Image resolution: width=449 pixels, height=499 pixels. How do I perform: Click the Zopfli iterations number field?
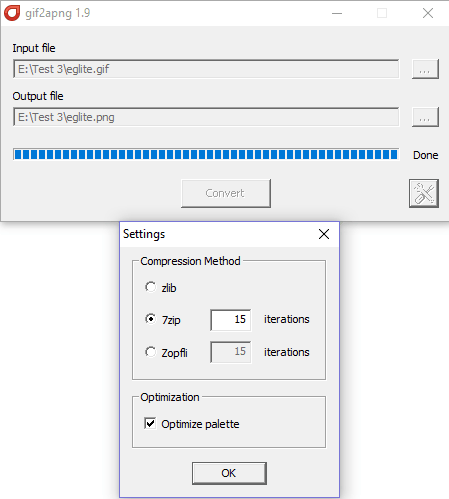tap(231, 352)
